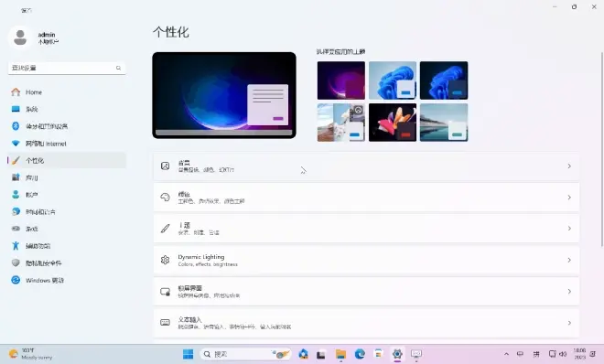Expand the Dynamic Lighting row chevron
Screen dimensions: 604x364
pyautogui.click(x=569, y=260)
